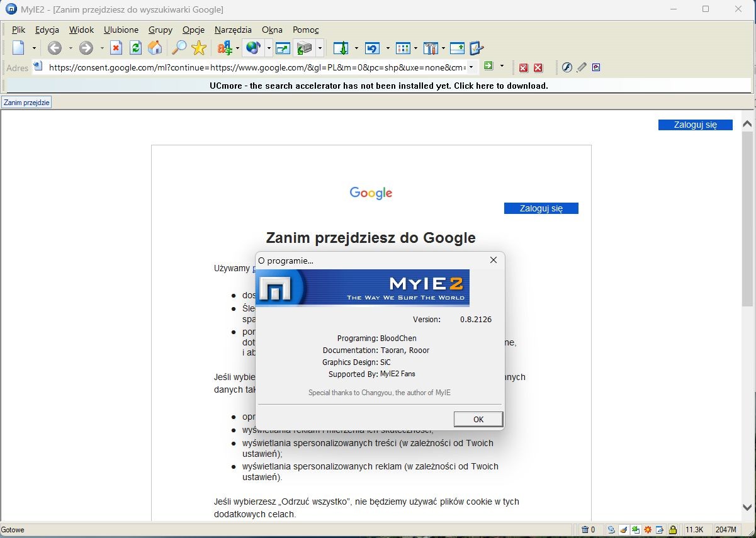Image resolution: width=756 pixels, height=538 pixels.
Task: Stop loading with the red X page icon
Action: coord(116,48)
